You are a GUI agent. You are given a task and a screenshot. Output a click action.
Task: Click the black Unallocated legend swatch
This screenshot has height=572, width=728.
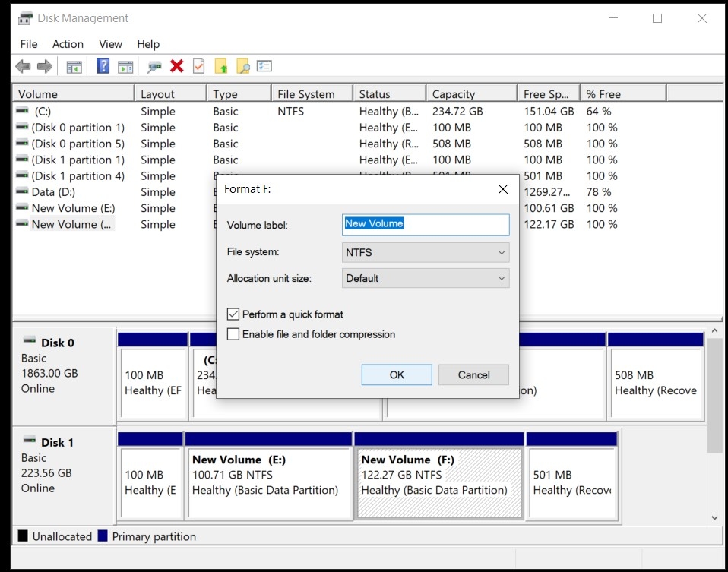pyautogui.click(x=23, y=536)
